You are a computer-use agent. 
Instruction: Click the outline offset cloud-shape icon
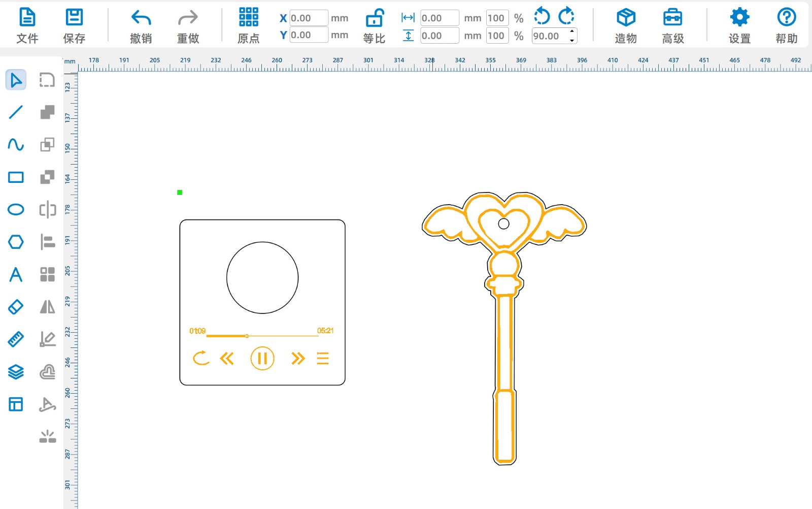[47, 372]
